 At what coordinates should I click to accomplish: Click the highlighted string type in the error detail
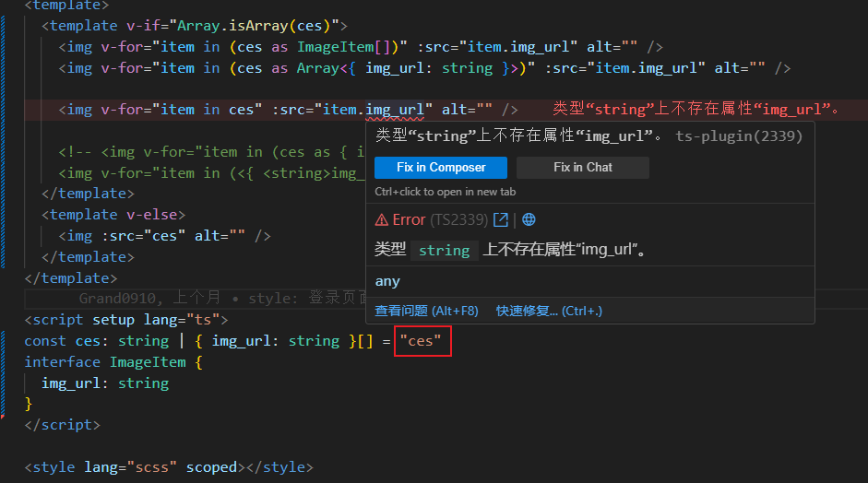(444, 251)
